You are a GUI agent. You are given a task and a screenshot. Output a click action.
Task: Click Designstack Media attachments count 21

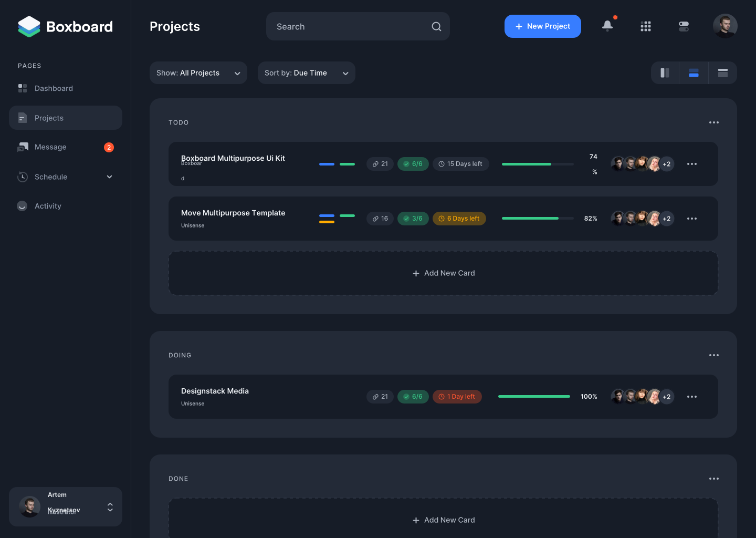pyautogui.click(x=380, y=397)
